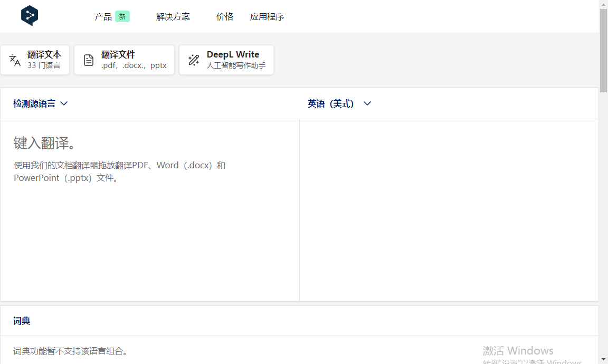
Task: Switch to the 翻译文件 tab
Action: pos(124,60)
